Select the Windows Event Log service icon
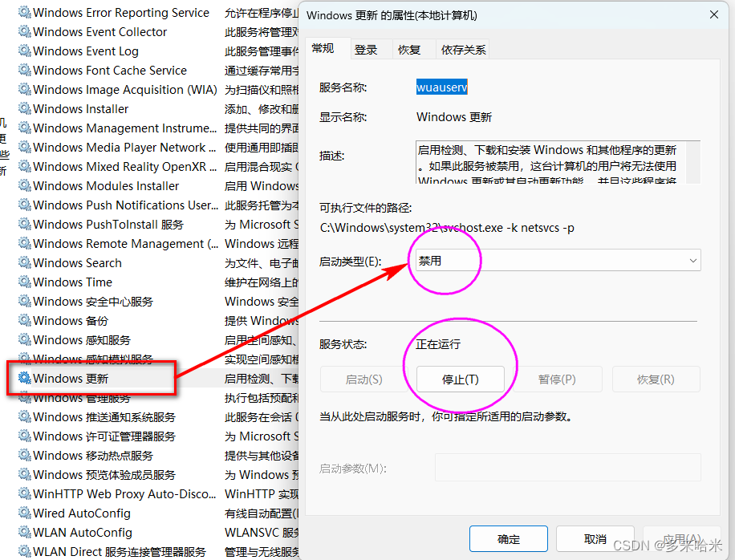 pyautogui.click(x=24, y=51)
